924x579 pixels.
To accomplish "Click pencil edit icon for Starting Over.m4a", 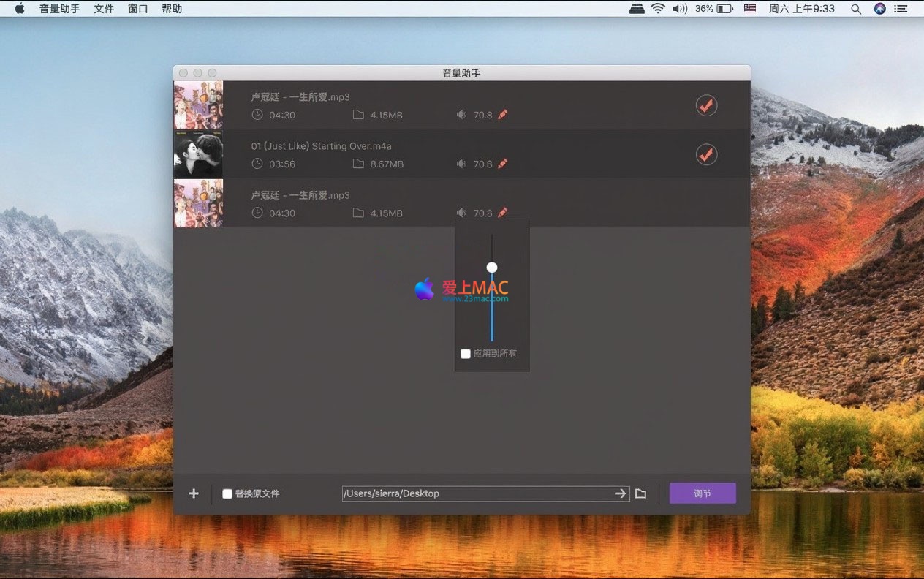I will (502, 164).
